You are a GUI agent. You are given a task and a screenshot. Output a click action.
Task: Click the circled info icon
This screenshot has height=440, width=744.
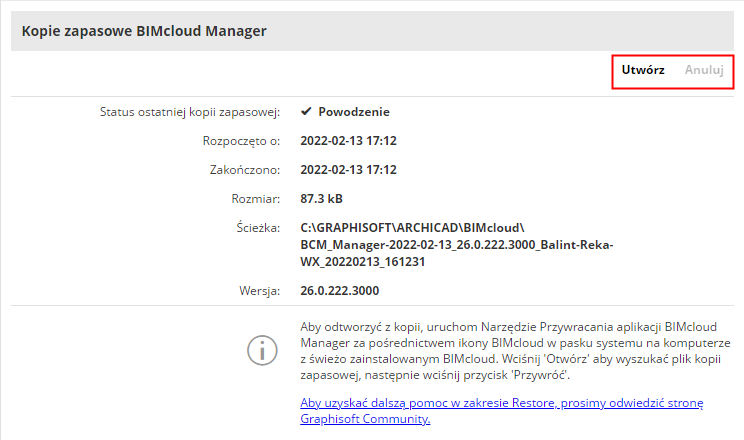pos(262,350)
